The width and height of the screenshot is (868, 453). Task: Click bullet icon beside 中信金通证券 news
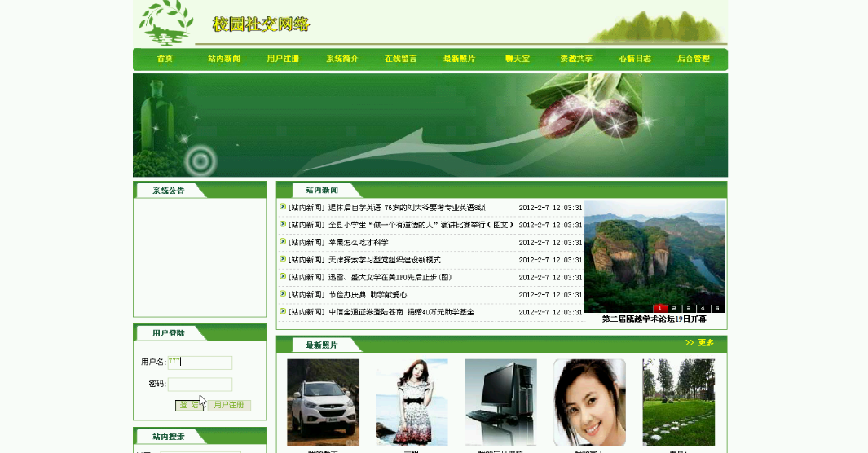pyautogui.click(x=282, y=311)
